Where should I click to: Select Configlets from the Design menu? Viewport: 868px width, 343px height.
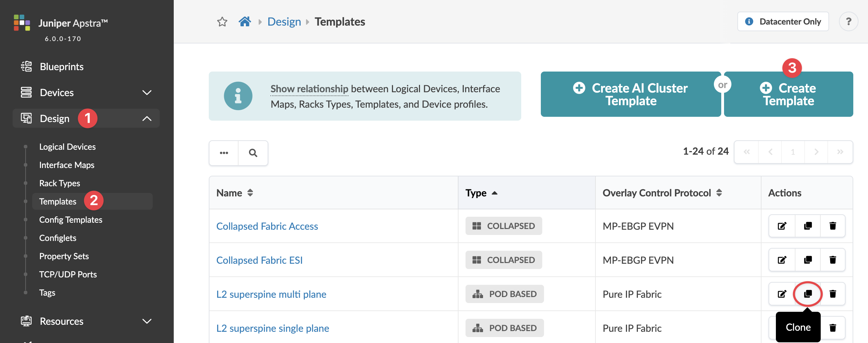click(x=58, y=238)
